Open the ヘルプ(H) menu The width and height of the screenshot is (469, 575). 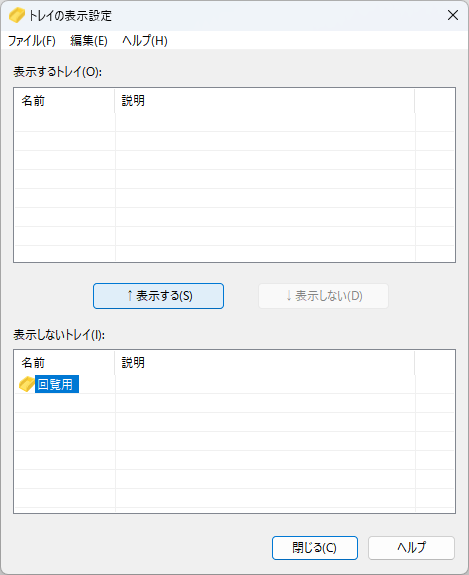pyautogui.click(x=145, y=40)
